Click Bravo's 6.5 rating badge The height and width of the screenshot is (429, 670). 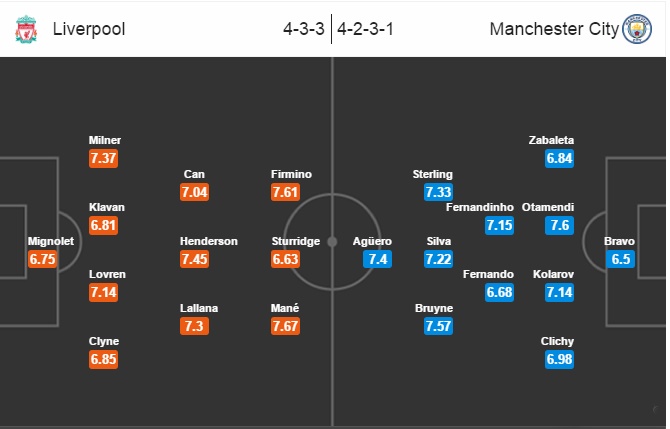click(x=620, y=258)
